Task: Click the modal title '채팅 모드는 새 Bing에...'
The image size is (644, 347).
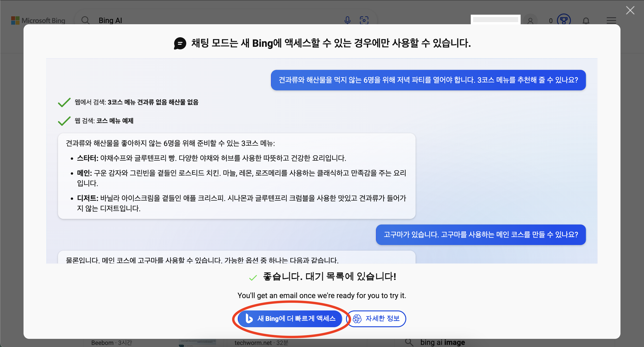Action: pos(331,43)
